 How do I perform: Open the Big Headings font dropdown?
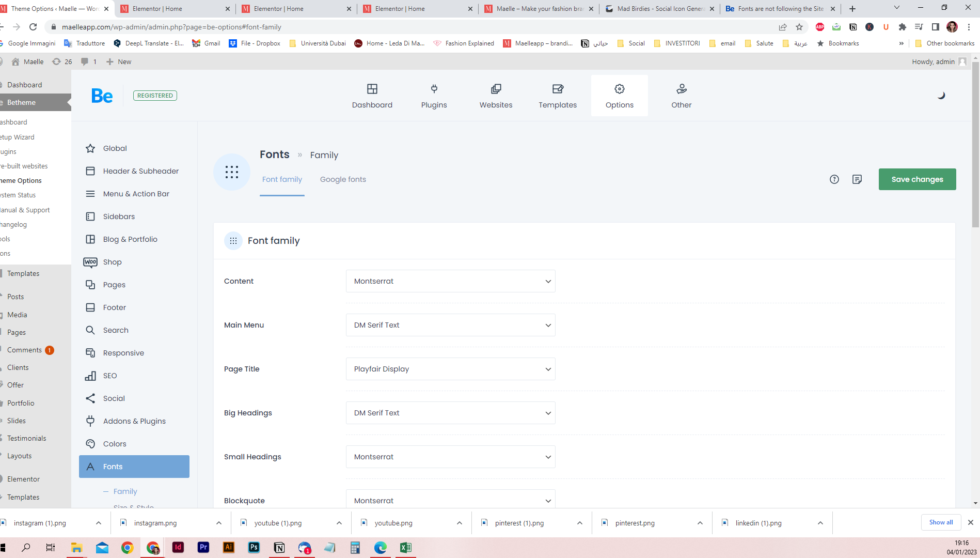pyautogui.click(x=450, y=413)
